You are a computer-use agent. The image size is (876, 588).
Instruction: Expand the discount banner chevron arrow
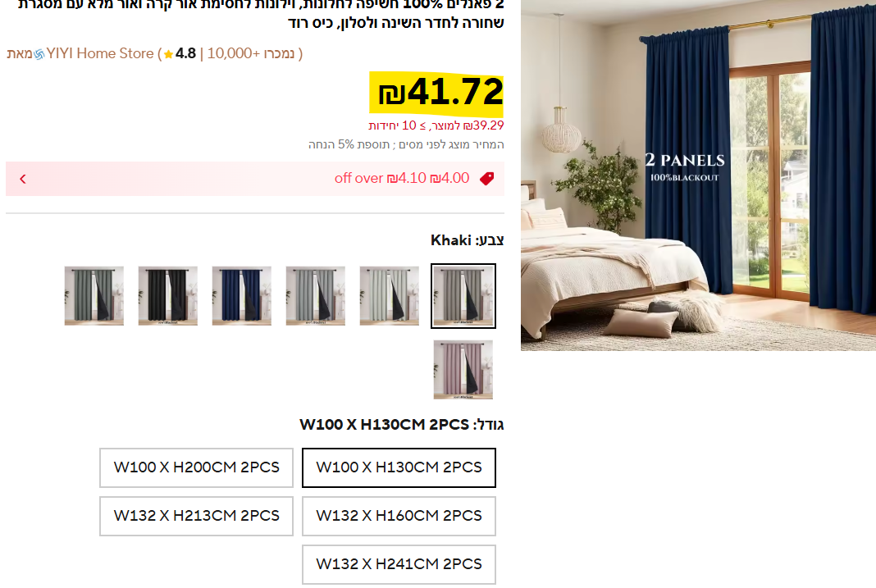coord(23,179)
